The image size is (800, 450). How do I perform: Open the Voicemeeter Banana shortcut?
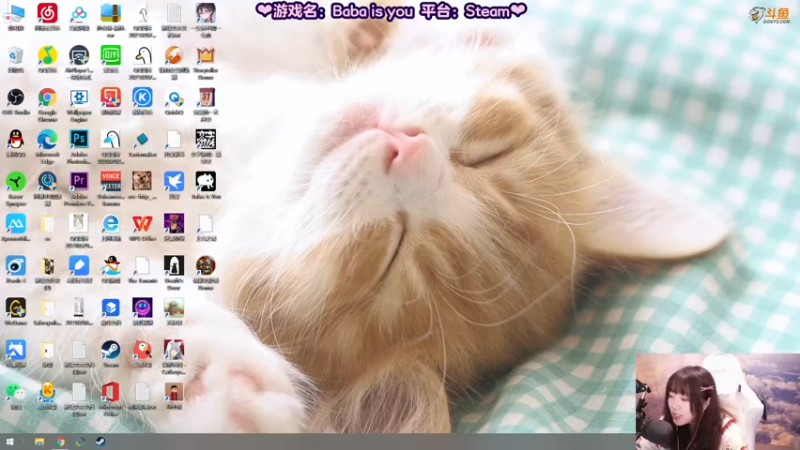pyautogui.click(x=110, y=181)
